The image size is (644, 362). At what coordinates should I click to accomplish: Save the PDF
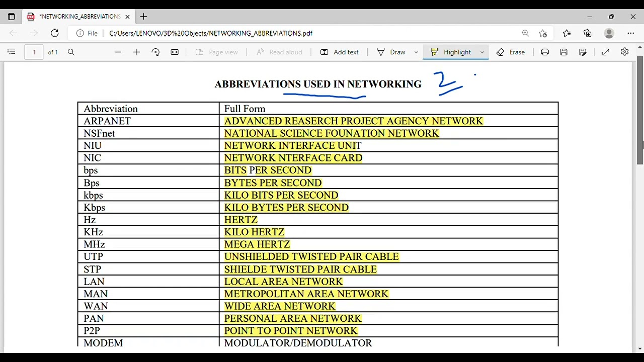(x=564, y=52)
